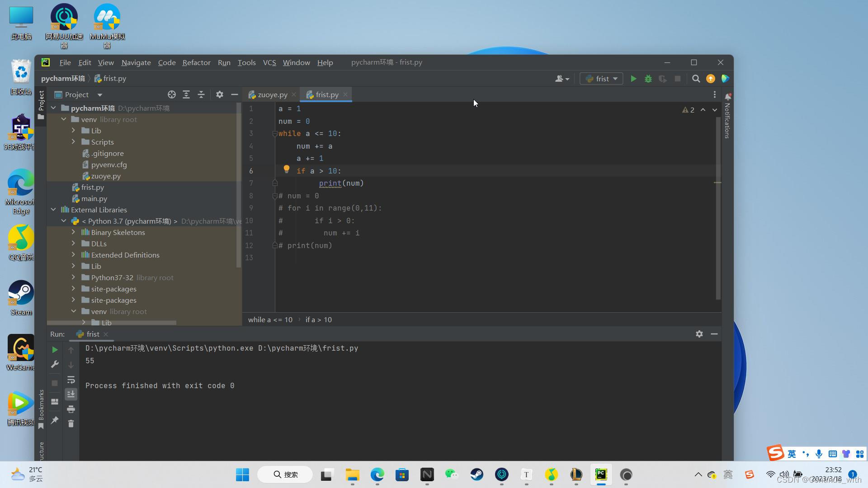Open editor tabs three-dot menu

click(x=715, y=94)
